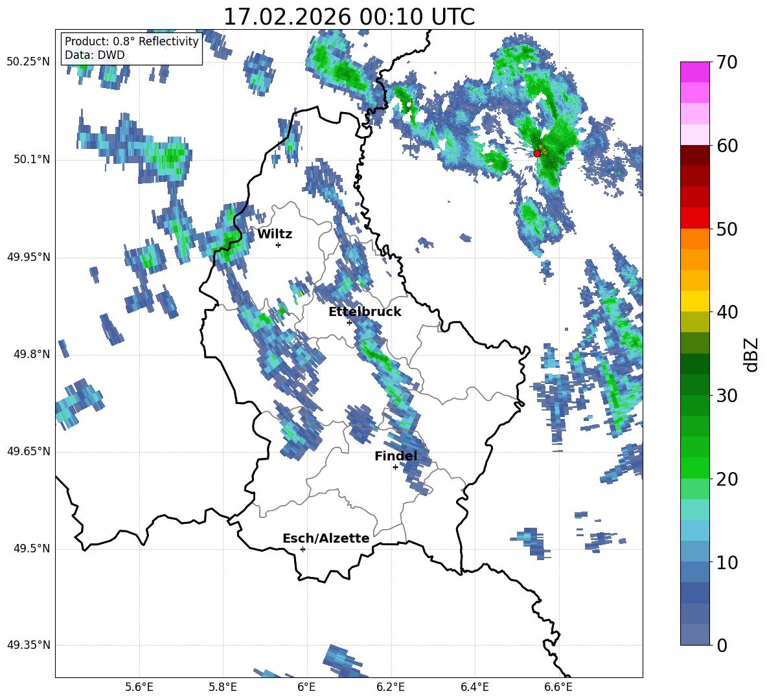Image resolution: width=767 pixels, height=700 pixels.
Task: Click the 50.1°N latitude label
Action: coord(32,160)
